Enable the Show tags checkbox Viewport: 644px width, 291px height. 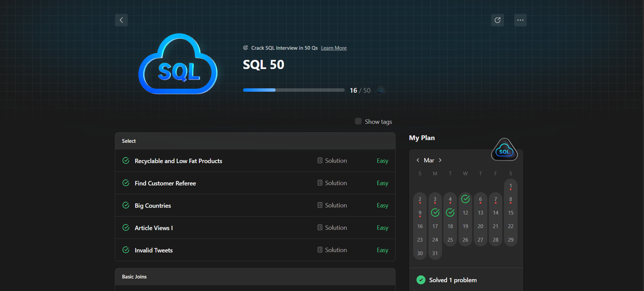click(358, 121)
